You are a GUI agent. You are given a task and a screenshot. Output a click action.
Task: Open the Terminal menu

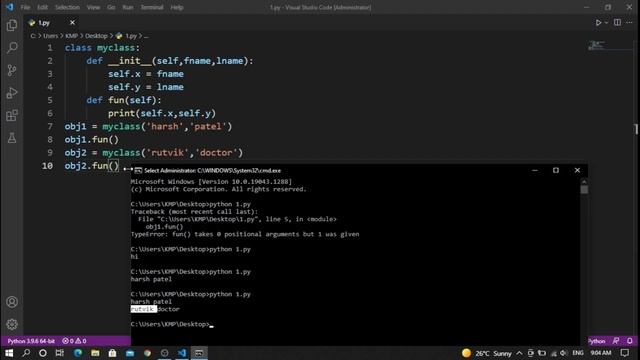click(152, 7)
